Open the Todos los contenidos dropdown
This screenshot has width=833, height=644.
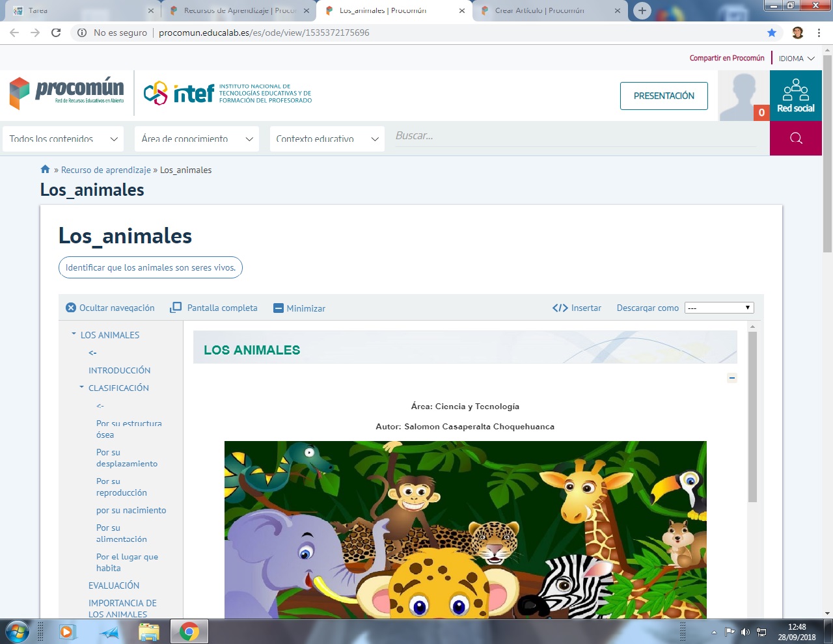[62, 139]
